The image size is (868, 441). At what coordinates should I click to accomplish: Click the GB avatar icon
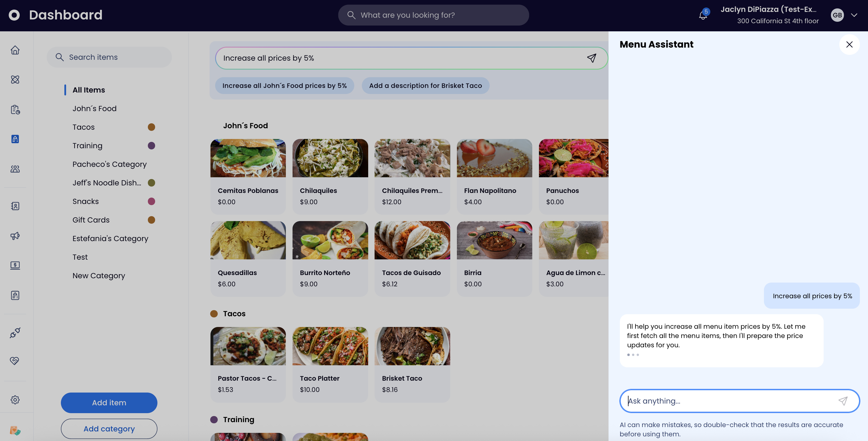click(837, 15)
